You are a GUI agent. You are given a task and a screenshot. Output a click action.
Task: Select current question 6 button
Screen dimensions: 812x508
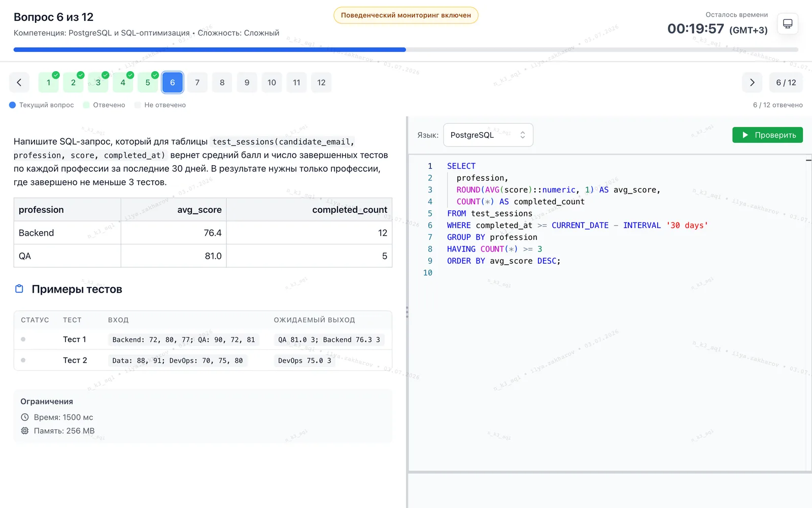click(x=173, y=82)
